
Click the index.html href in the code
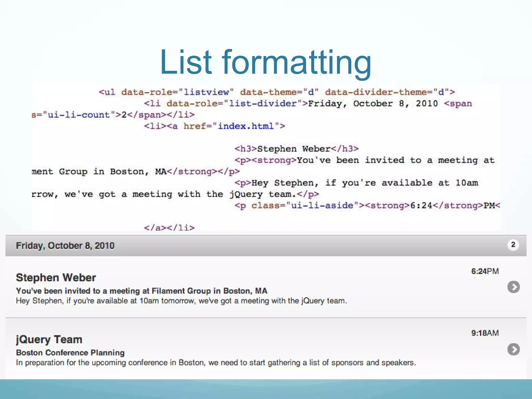(x=246, y=126)
